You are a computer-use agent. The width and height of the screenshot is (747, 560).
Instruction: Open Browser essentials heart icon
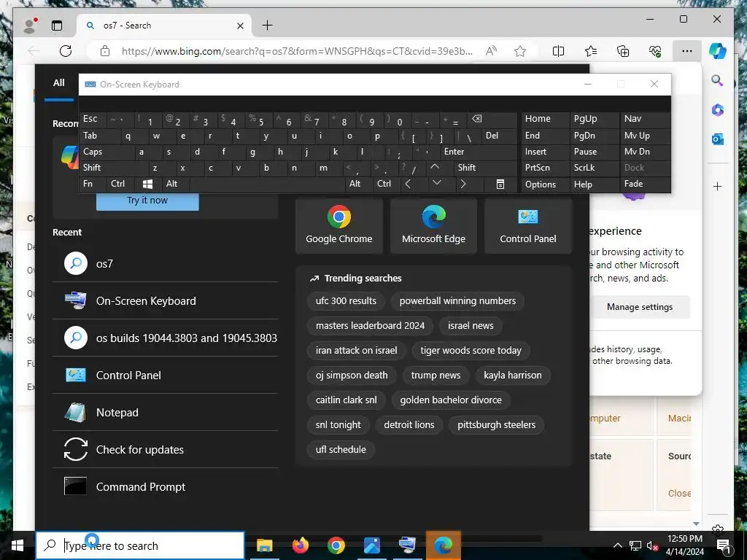655,51
